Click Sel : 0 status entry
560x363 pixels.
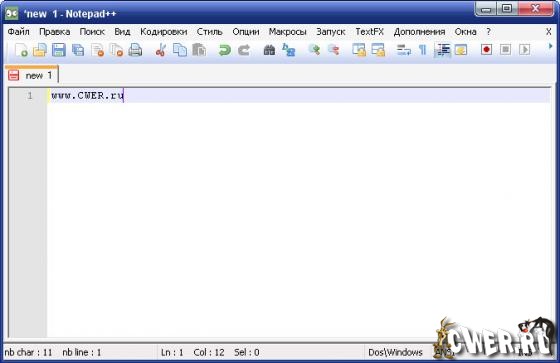click(247, 353)
